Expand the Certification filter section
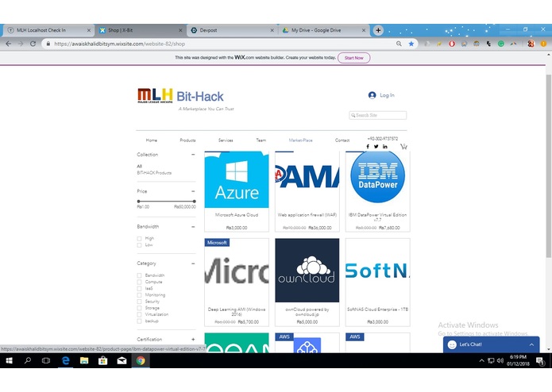The image size is (552, 392). (x=193, y=340)
